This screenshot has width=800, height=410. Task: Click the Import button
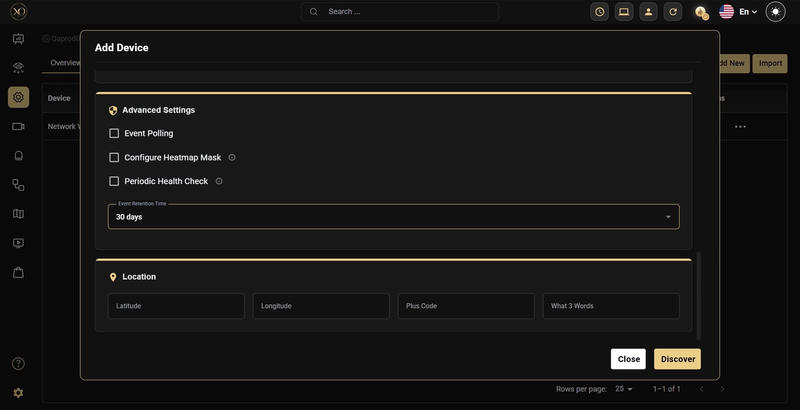click(770, 64)
